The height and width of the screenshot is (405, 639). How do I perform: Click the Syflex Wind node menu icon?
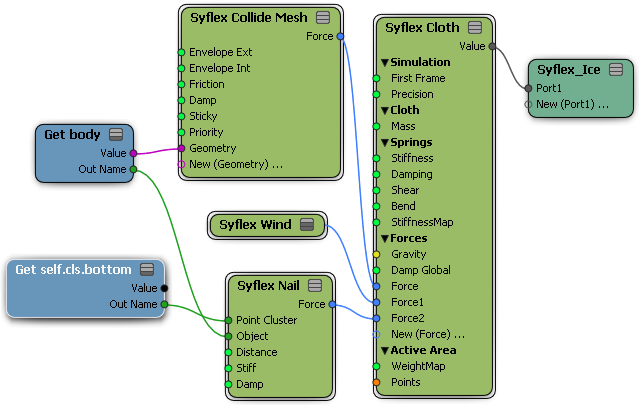(307, 225)
